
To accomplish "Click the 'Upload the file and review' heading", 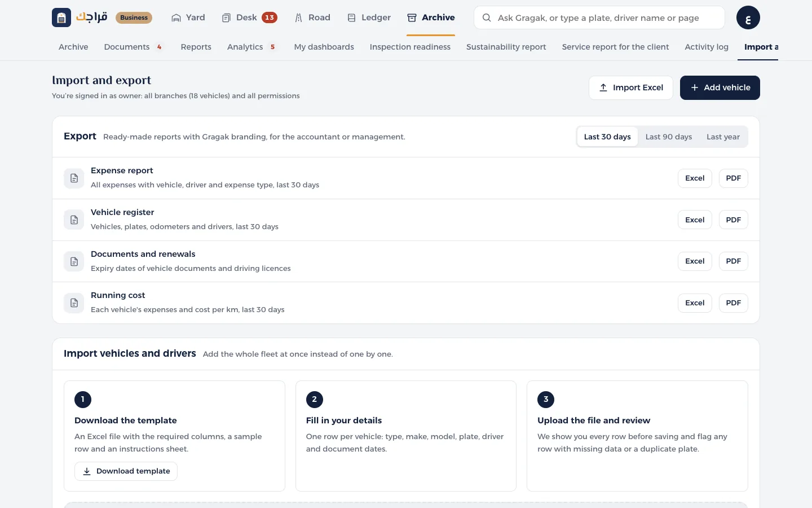I will pos(594,421).
